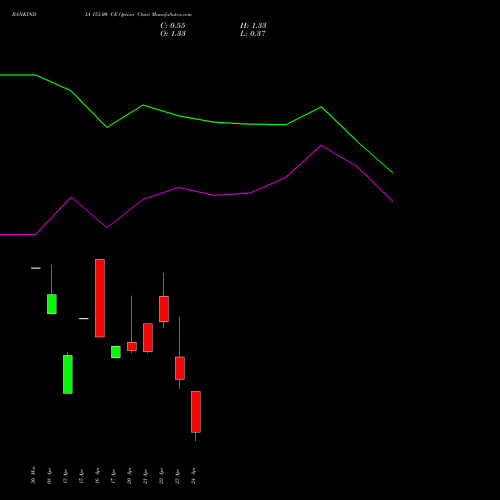Viewport: 500px width, 500px height.
Task: Click the small green 17 Apr candle
Action: [x=116, y=352]
